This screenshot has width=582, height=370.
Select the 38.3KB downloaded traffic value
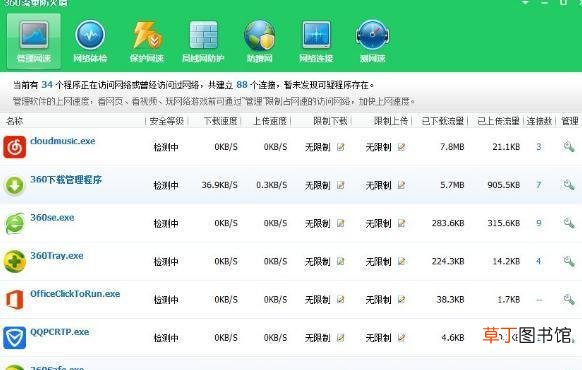(450, 299)
